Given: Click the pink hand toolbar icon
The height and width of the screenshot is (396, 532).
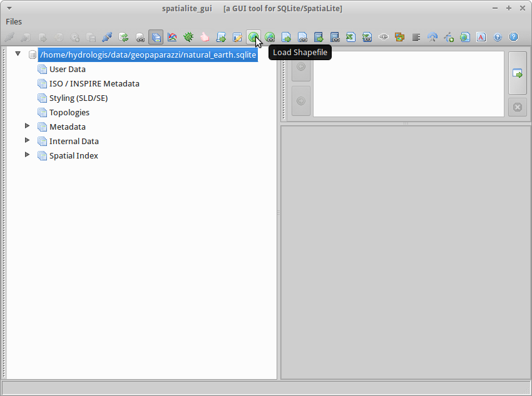Looking at the screenshot, I should [x=205, y=37].
